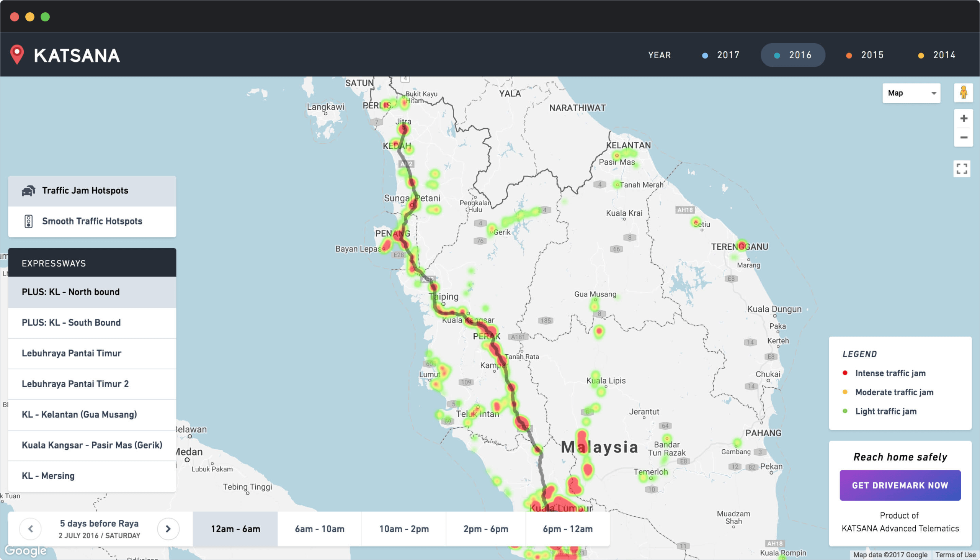The image size is (980, 560).
Task: Click '5 days before Raya' date label
Action: (99, 524)
